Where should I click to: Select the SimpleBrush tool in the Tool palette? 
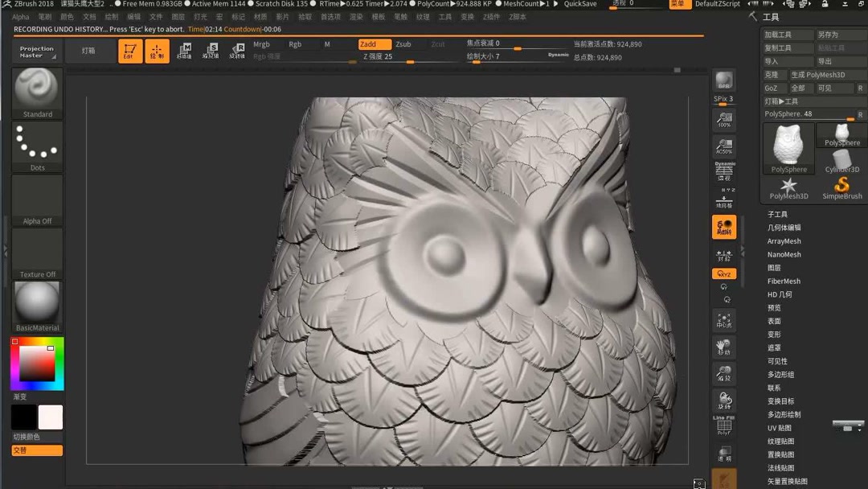[x=841, y=187]
